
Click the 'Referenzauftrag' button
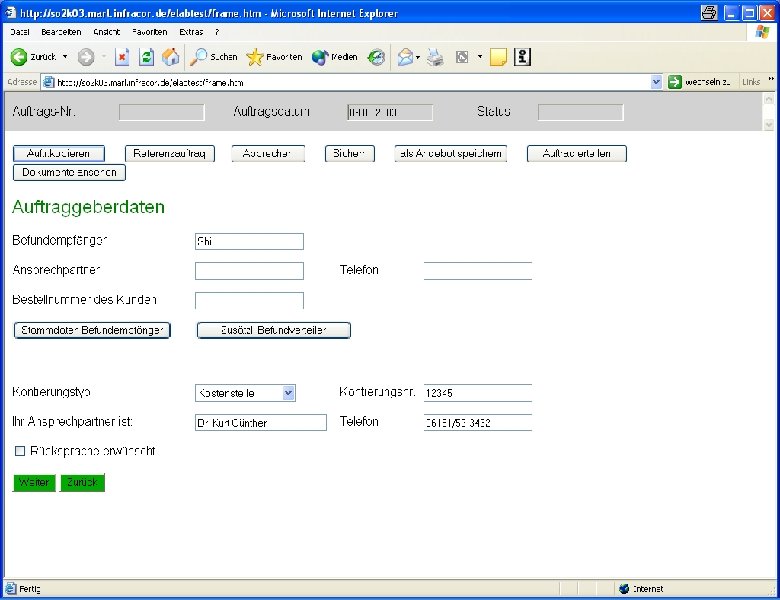(x=170, y=153)
